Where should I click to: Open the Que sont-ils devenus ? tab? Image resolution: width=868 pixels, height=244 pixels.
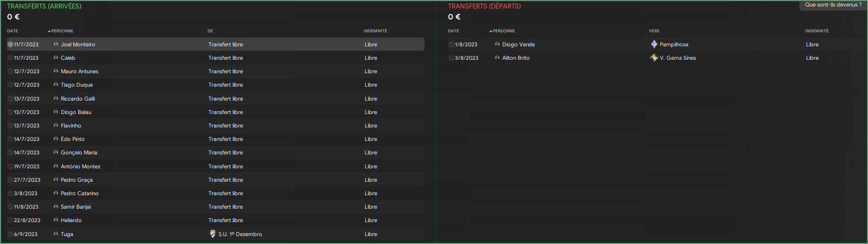(833, 5)
